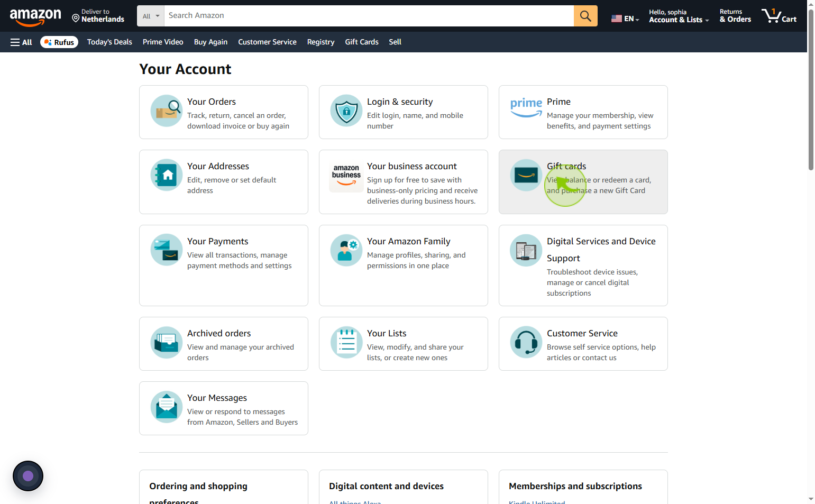
Task: Click text 'Track, return, cancel an order'
Action: 236,115
